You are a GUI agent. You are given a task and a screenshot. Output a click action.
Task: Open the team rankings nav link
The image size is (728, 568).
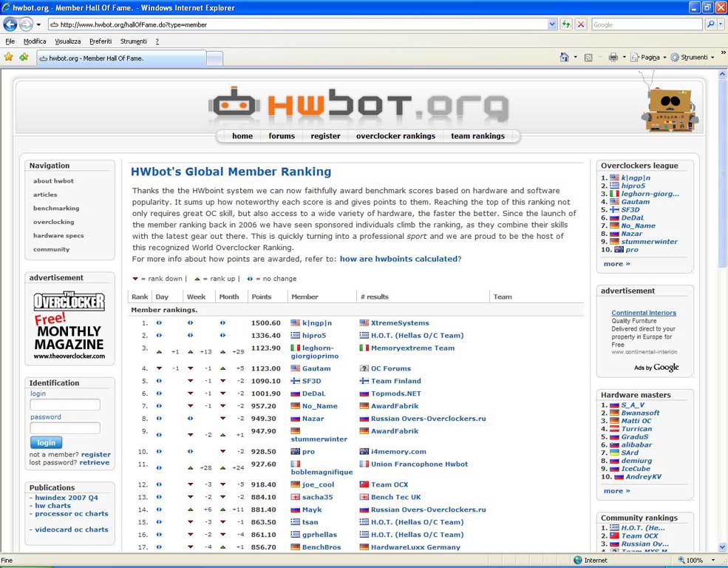tap(477, 136)
